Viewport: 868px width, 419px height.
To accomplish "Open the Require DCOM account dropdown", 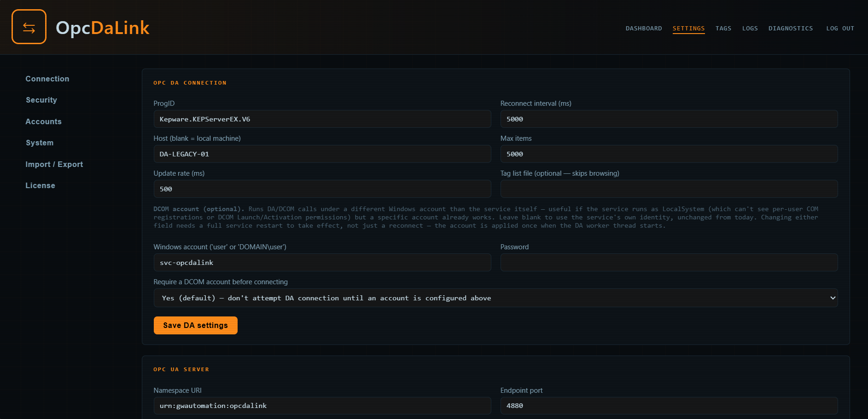I will point(495,298).
